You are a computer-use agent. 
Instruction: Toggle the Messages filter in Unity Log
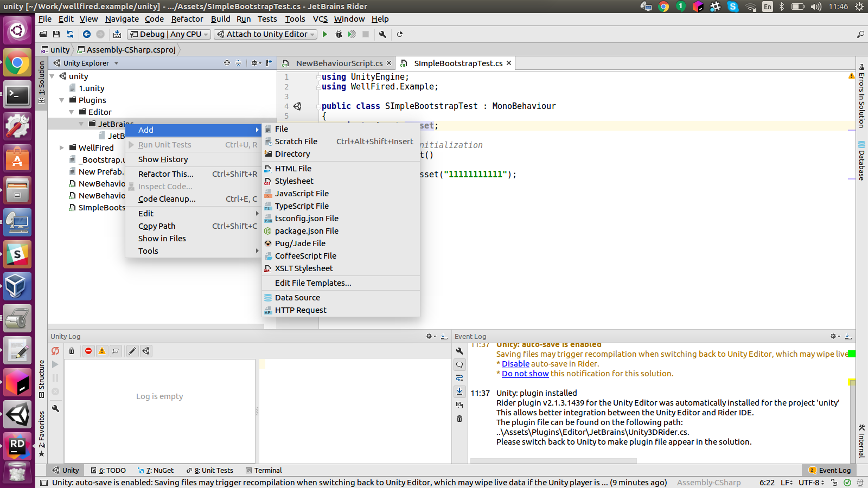(x=116, y=351)
